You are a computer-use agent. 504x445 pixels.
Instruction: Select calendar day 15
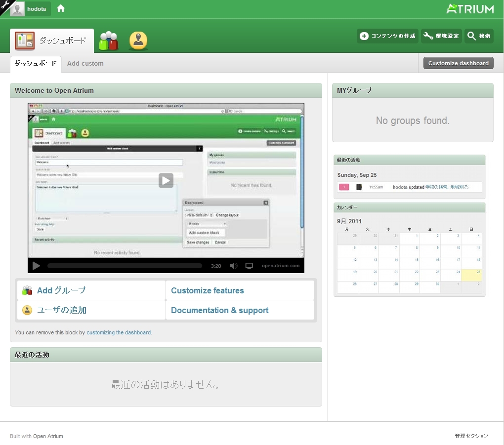(410, 263)
